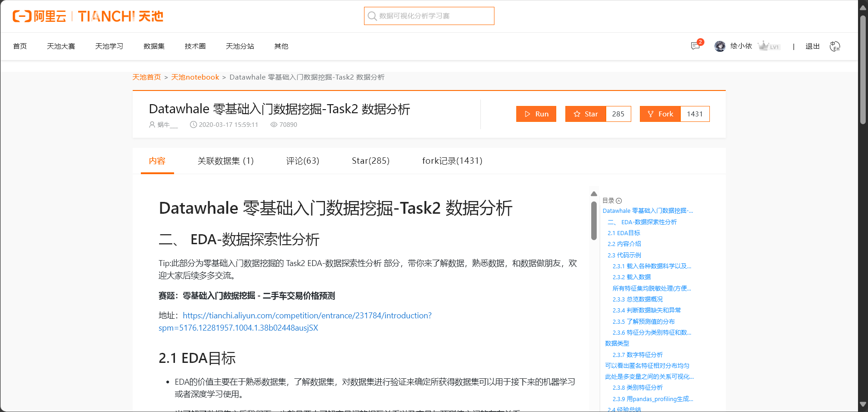This screenshot has width=868, height=412.
Task: Jump to 2.3.8 类别特征分析 in outline
Action: (x=638, y=387)
